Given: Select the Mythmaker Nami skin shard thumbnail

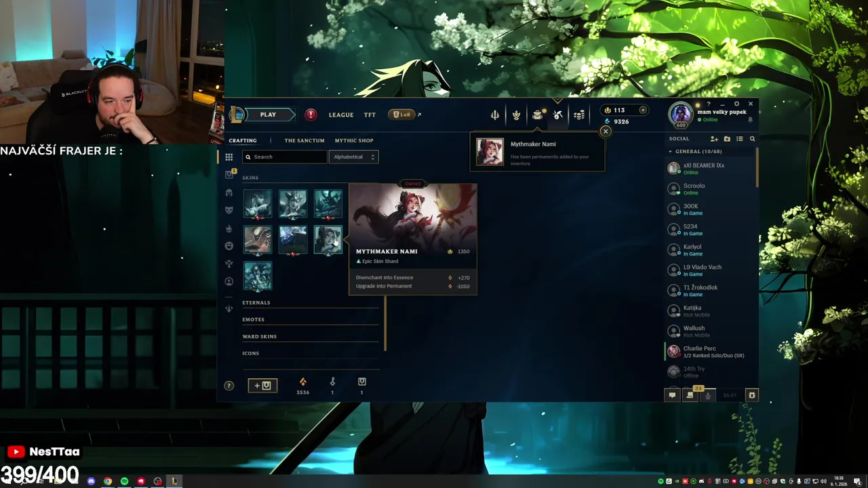Looking at the screenshot, I should pyautogui.click(x=328, y=240).
